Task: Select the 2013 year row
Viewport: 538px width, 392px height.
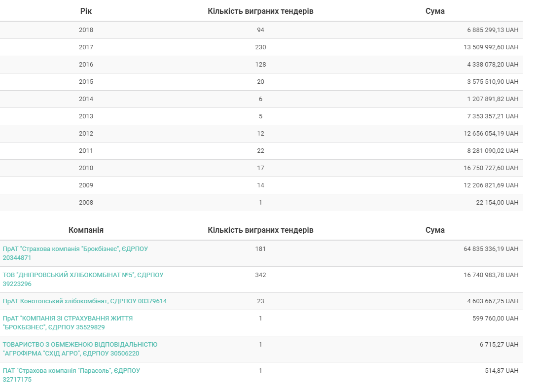Action: [x=86, y=116]
